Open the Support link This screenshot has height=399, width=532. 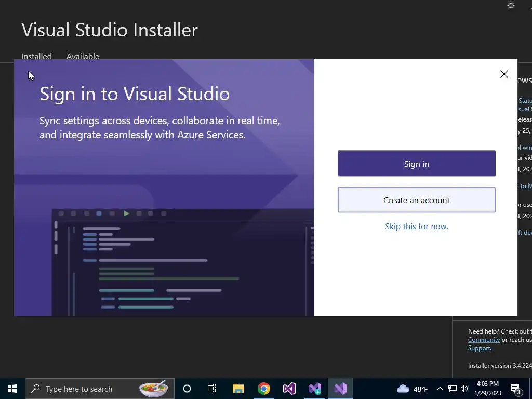pyautogui.click(x=479, y=348)
